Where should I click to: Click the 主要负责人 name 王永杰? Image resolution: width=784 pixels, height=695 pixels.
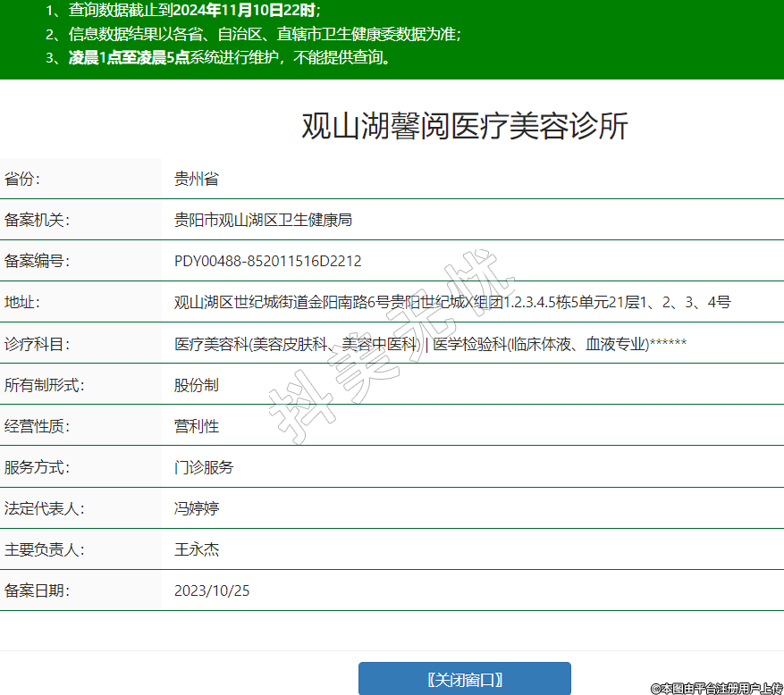point(196,549)
